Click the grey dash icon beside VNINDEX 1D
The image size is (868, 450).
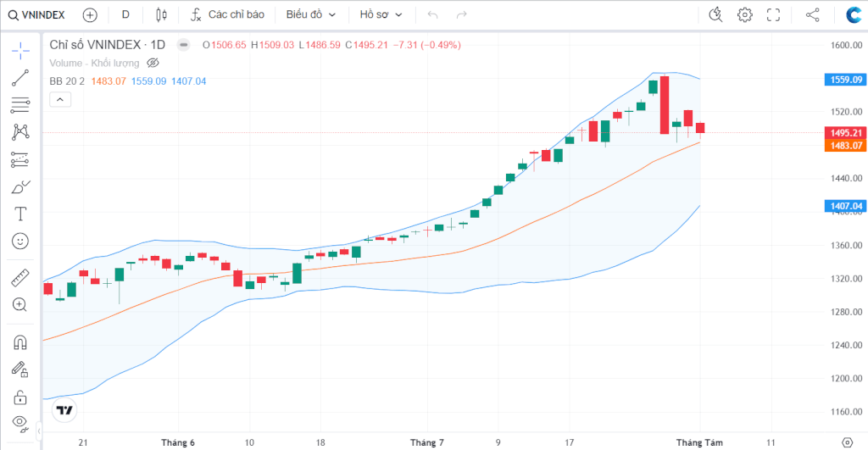(183, 45)
